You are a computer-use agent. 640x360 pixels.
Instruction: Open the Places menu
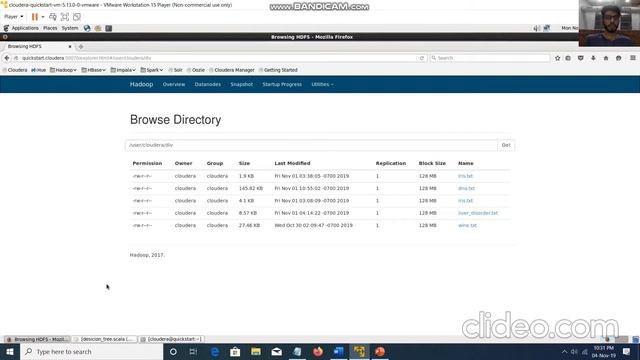pos(50,28)
